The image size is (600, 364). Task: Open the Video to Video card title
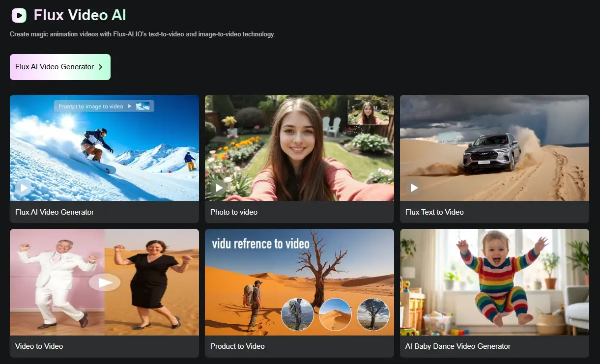[39, 346]
